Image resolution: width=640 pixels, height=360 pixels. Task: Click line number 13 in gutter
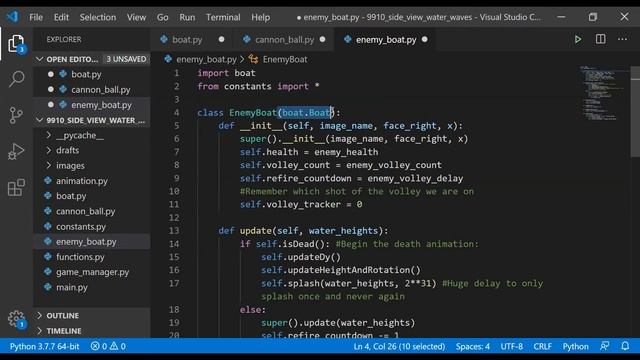(x=174, y=231)
